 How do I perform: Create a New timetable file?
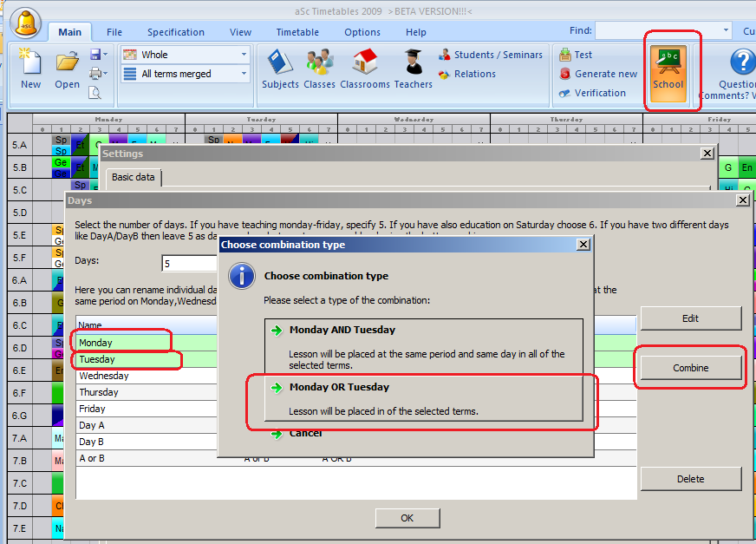(x=30, y=68)
